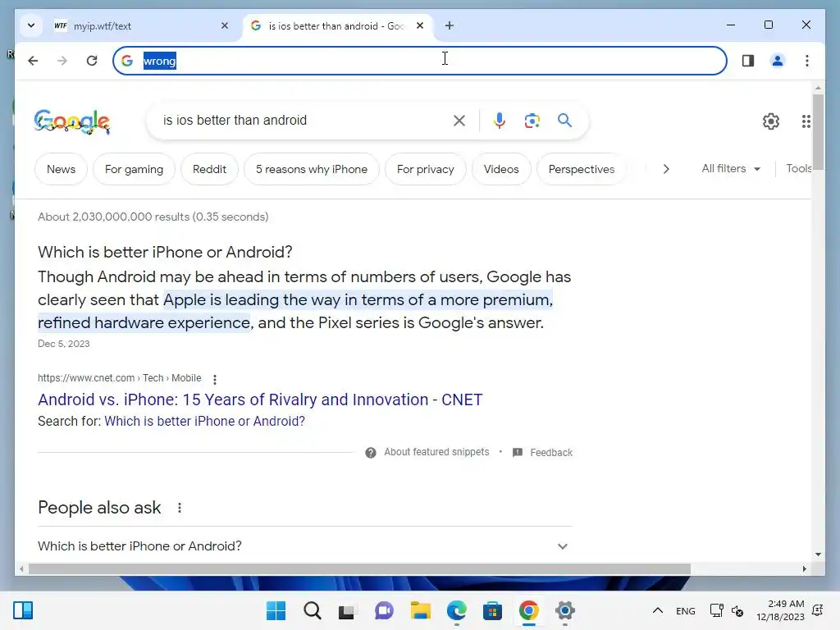This screenshot has width=840, height=630.
Task: Filter results by News
Action: 61,169
